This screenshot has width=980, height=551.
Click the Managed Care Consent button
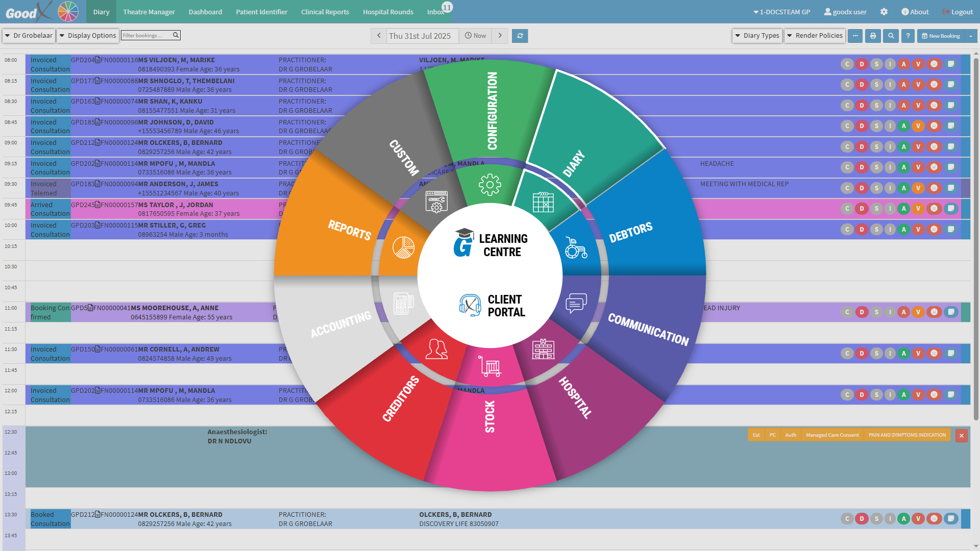(x=832, y=435)
